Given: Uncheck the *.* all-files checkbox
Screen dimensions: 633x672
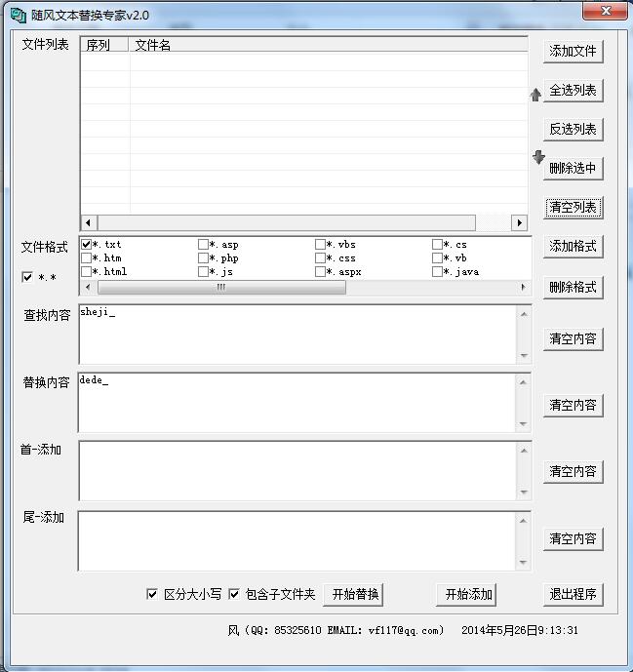Looking at the screenshot, I should coord(27,277).
